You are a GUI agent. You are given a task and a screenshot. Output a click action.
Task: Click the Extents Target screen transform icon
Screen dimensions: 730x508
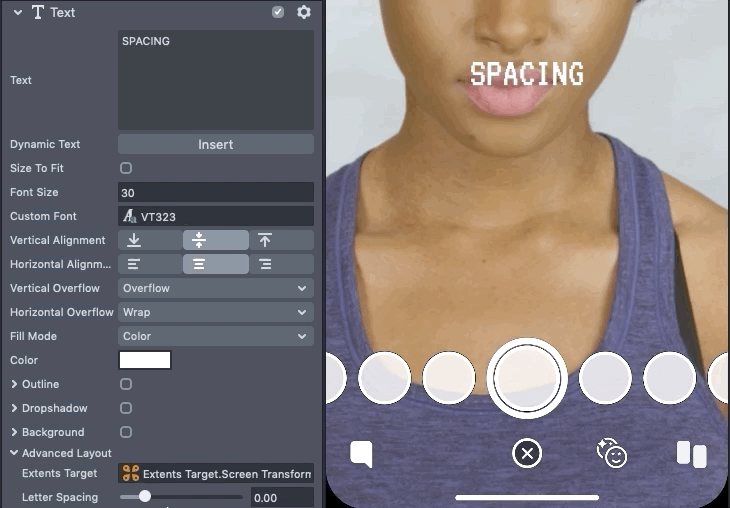click(130, 474)
